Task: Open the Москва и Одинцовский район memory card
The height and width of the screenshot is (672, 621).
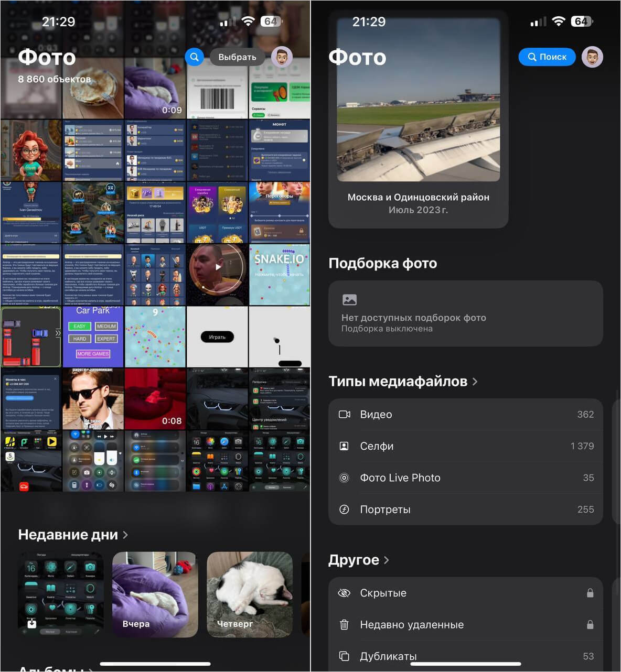Action: point(419,118)
